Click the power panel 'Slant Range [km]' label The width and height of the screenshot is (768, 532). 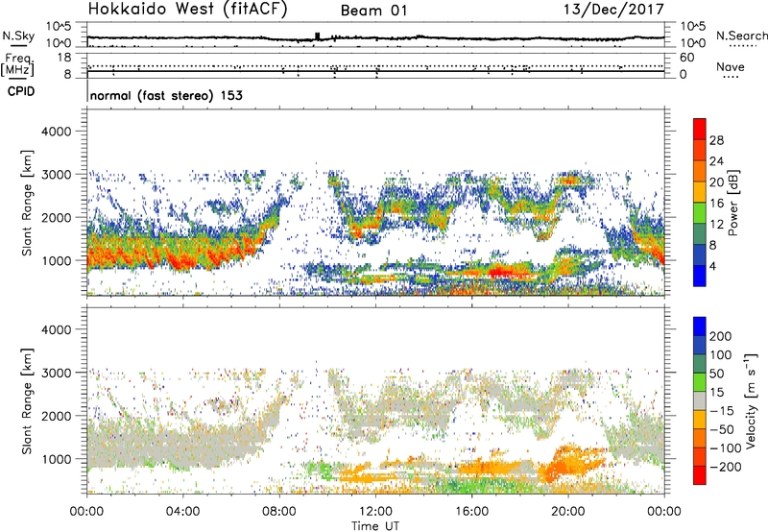pyautogui.click(x=27, y=204)
